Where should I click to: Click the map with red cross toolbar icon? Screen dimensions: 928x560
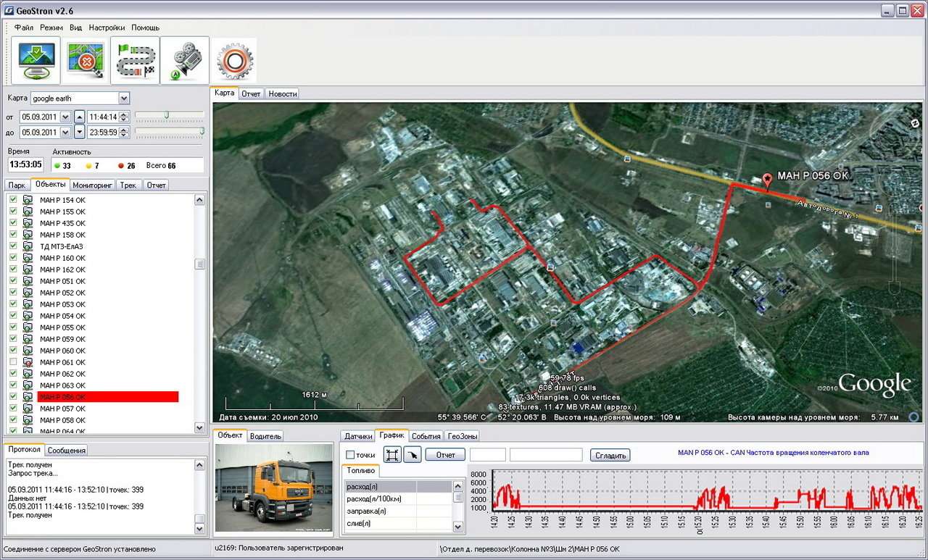[86, 61]
